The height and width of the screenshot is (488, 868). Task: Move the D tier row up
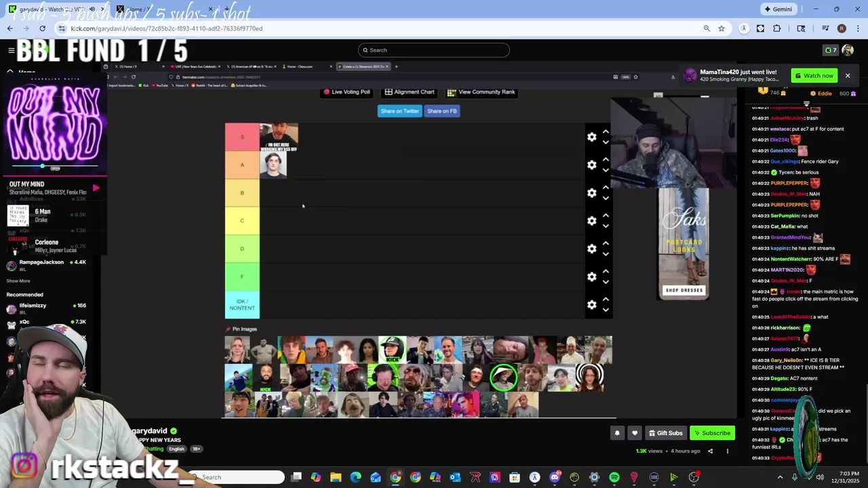[x=606, y=243]
